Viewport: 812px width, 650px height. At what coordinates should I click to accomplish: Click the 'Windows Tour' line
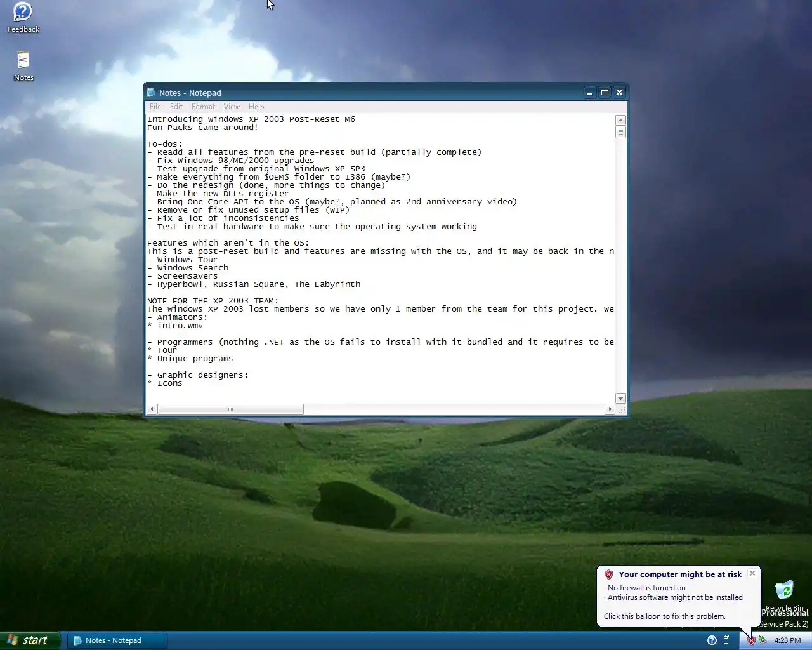pyautogui.click(x=183, y=260)
